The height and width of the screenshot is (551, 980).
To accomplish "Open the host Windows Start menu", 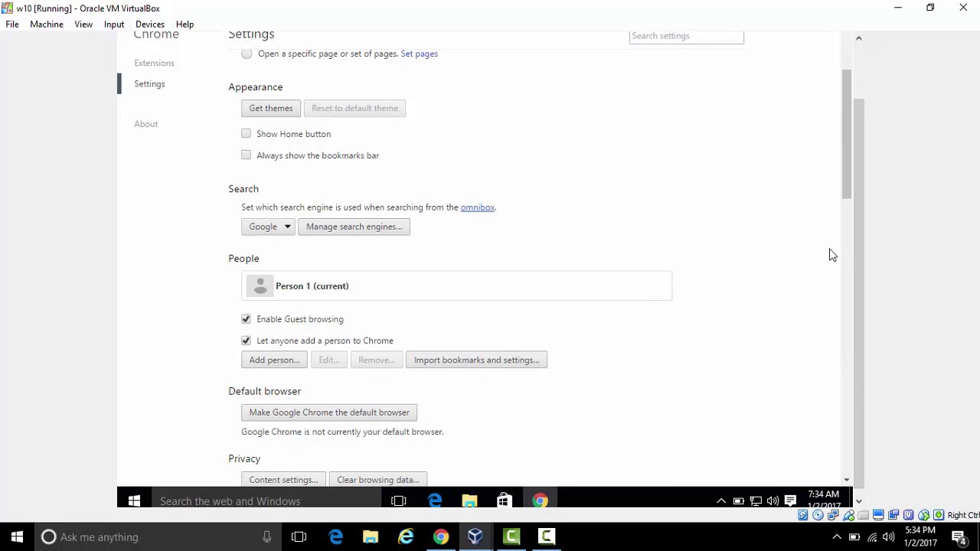I will 17,537.
